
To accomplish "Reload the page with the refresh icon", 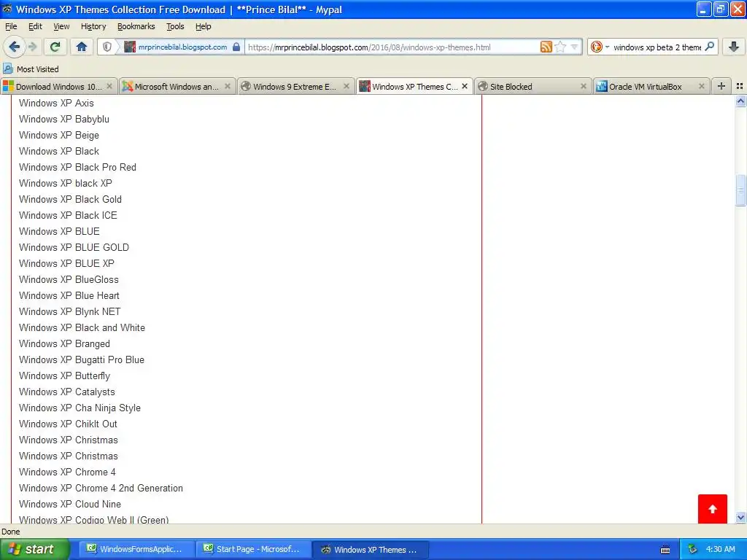I will pyautogui.click(x=55, y=47).
